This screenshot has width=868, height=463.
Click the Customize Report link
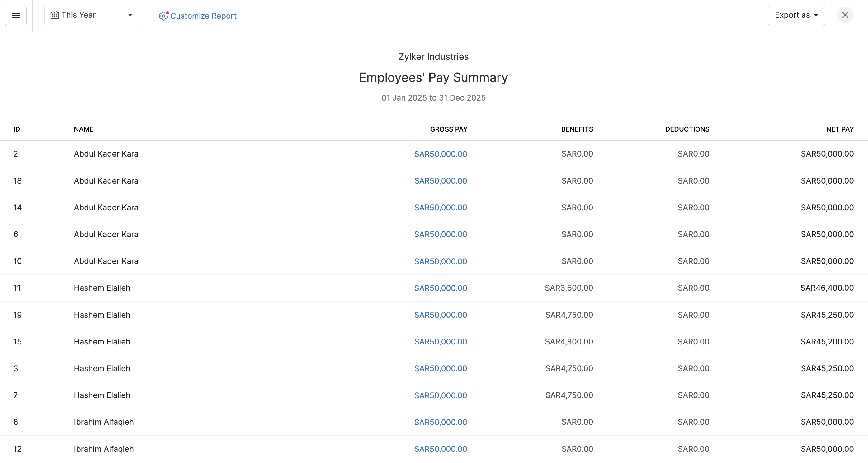tap(203, 16)
